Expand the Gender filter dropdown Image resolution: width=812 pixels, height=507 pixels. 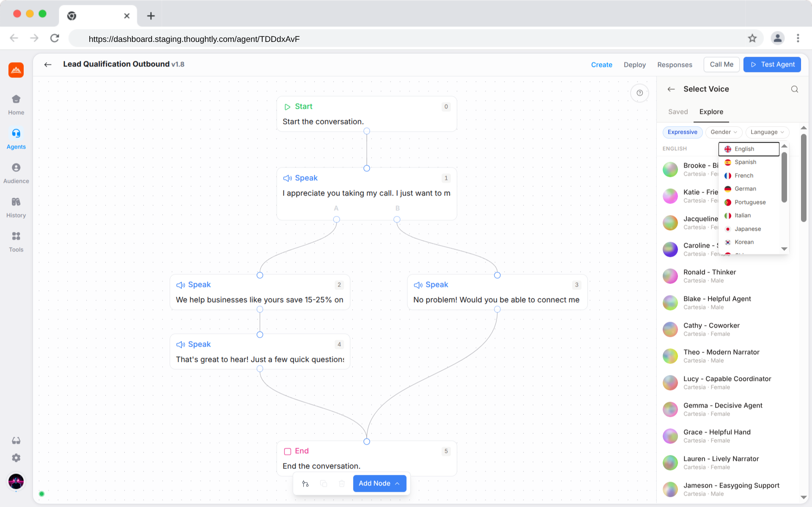point(724,132)
